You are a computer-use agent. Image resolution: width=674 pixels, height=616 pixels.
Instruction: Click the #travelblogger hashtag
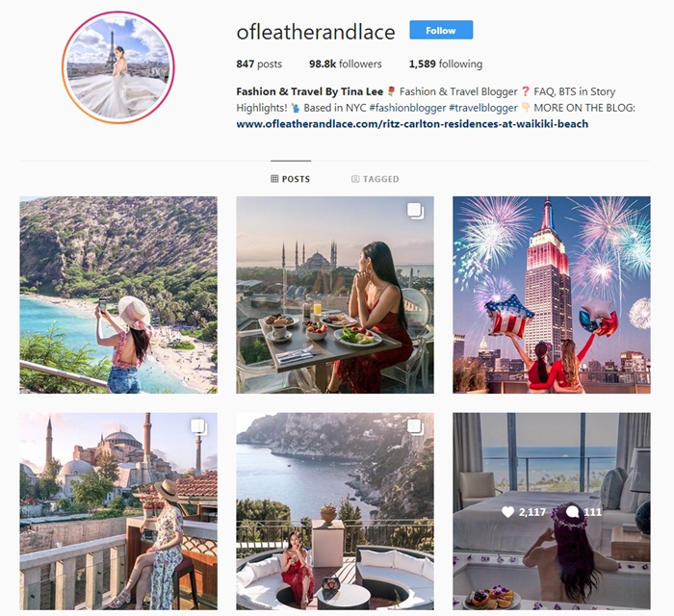483,108
